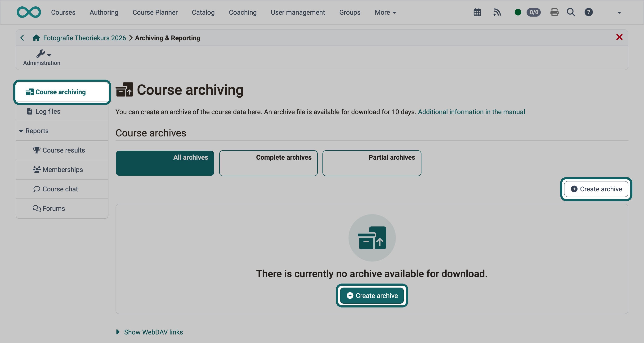Open the Course Planner menu
644x343 pixels.
pyautogui.click(x=155, y=12)
